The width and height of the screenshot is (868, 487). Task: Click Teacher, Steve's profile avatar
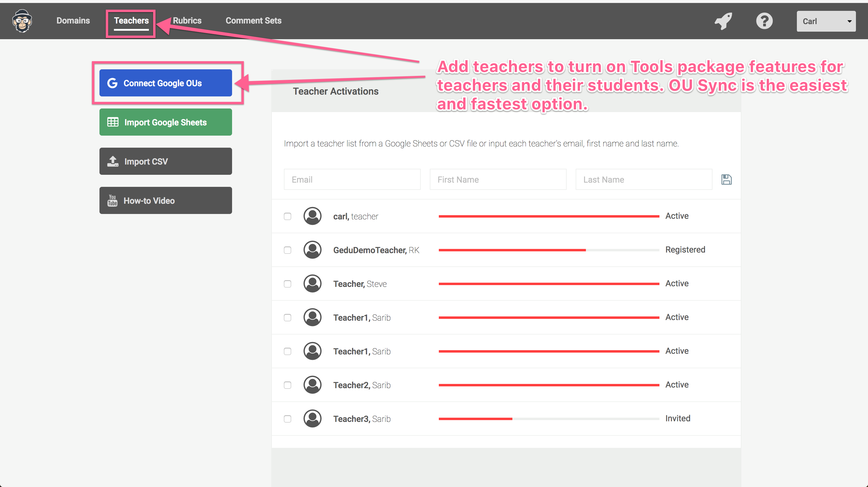coord(312,284)
